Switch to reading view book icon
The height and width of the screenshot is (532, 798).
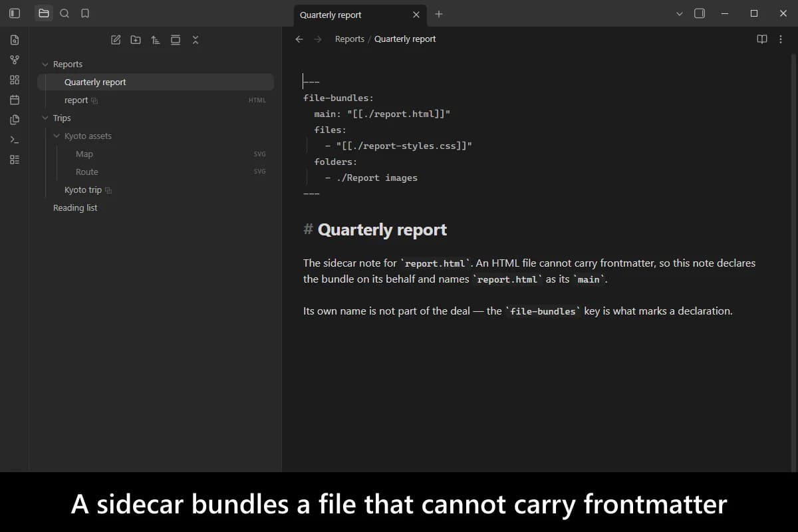click(762, 39)
